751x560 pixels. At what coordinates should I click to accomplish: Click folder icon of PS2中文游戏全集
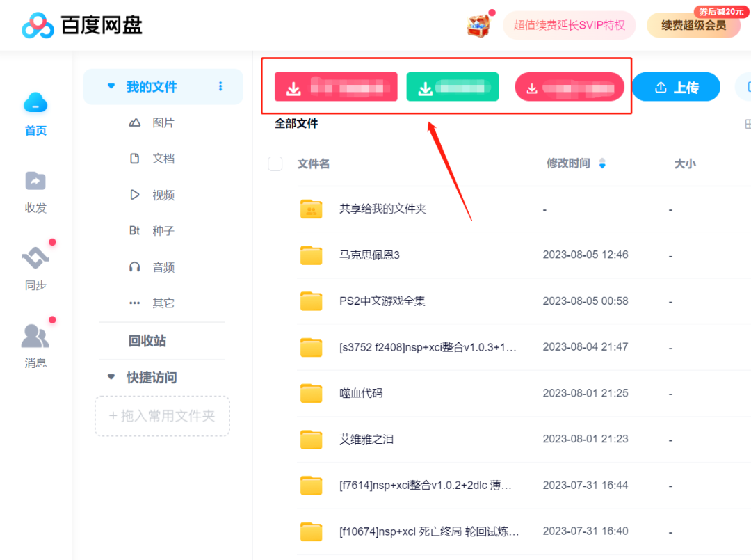[x=312, y=301]
